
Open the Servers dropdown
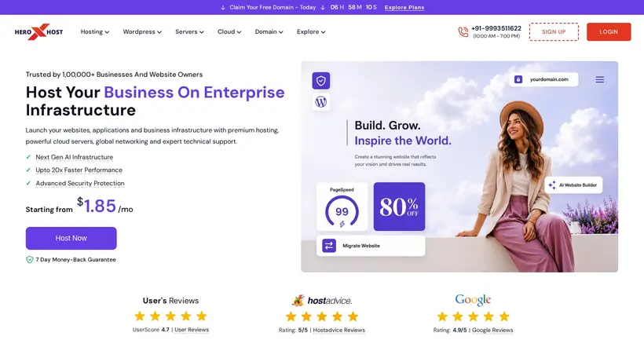point(189,31)
